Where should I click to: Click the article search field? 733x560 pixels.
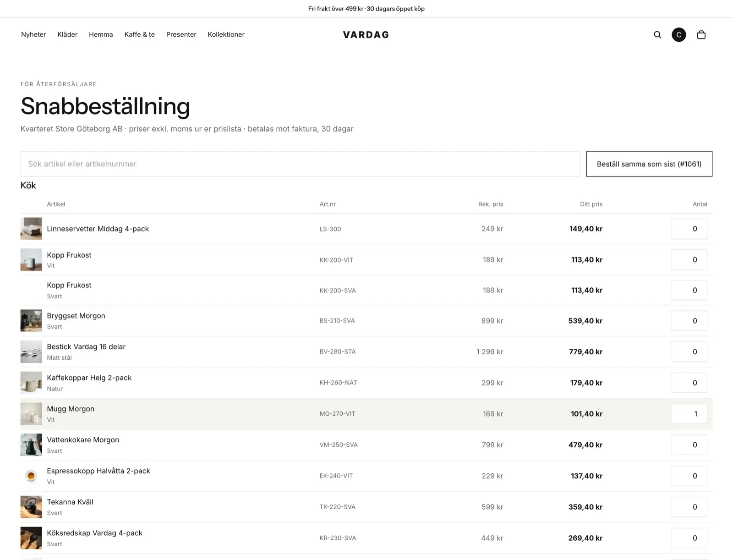click(300, 164)
